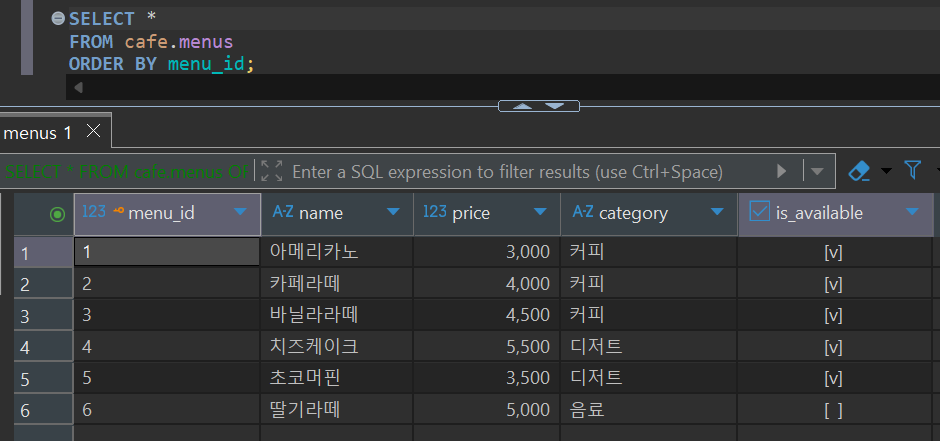Screen dimensions: 940x441
Task: Collapse the SELECT query fold marker
Action: tap(58, 19)
